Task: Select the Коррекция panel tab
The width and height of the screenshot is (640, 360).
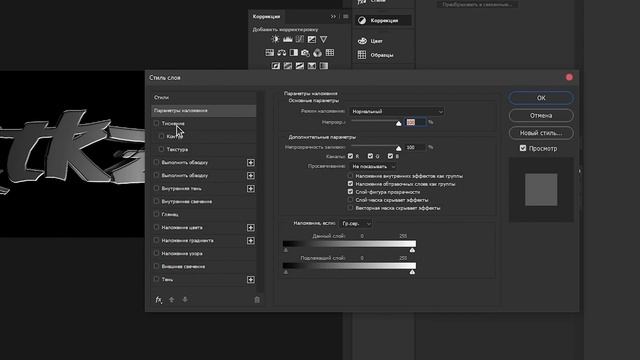Action: coord(267,16)
